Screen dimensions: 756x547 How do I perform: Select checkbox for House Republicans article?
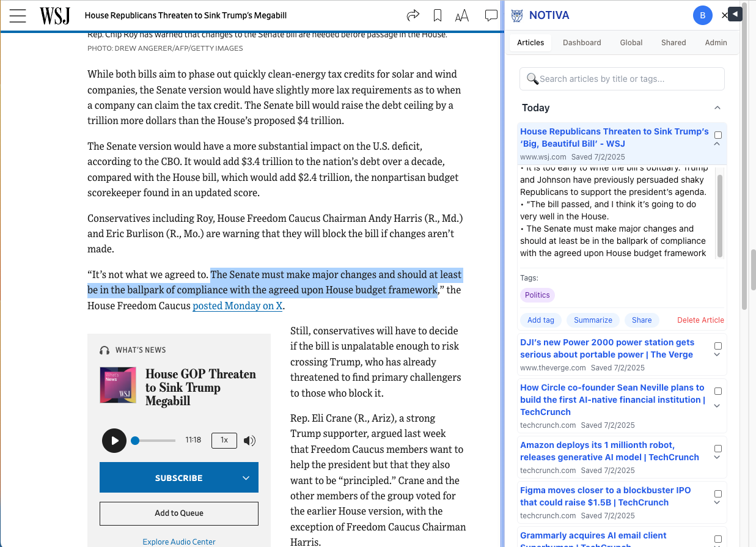[718, 135]
